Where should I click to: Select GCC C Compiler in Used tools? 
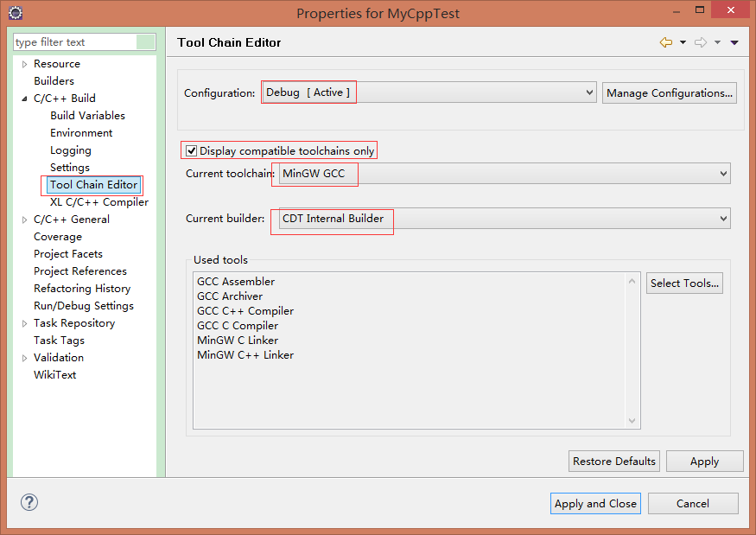[x=238, y=326]
